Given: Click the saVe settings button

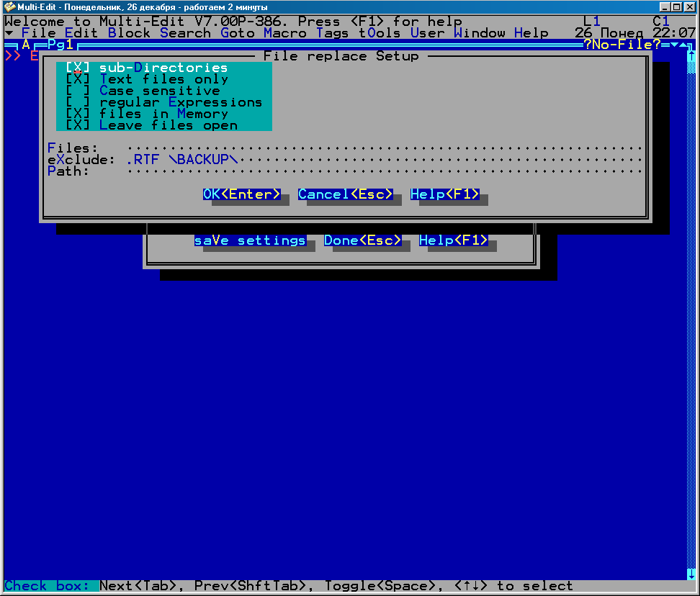Looking at the screenshot, I should point(250,240).
